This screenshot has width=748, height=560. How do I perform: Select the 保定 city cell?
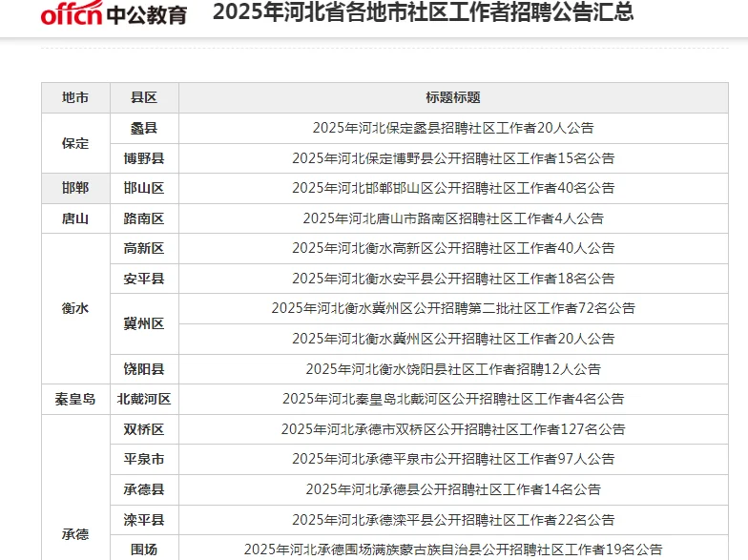75,143
